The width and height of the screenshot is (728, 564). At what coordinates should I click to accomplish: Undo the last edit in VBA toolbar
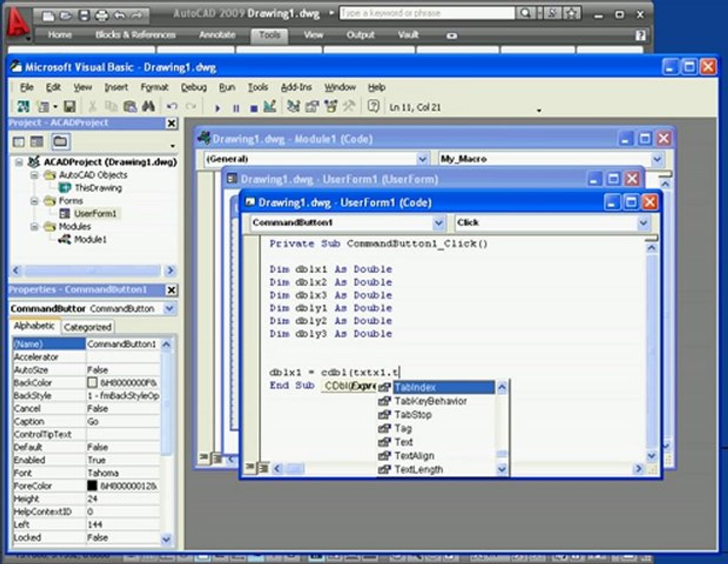pos(172,107)
